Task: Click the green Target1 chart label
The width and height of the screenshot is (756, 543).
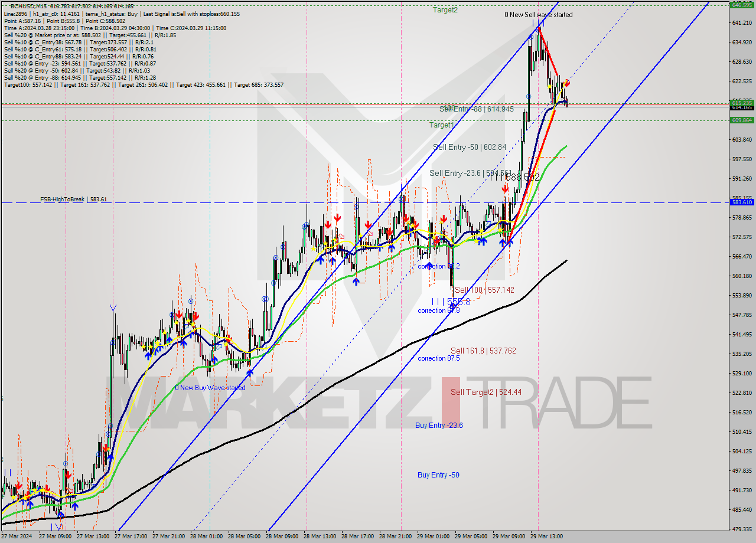Action: (x=441, y=125)
